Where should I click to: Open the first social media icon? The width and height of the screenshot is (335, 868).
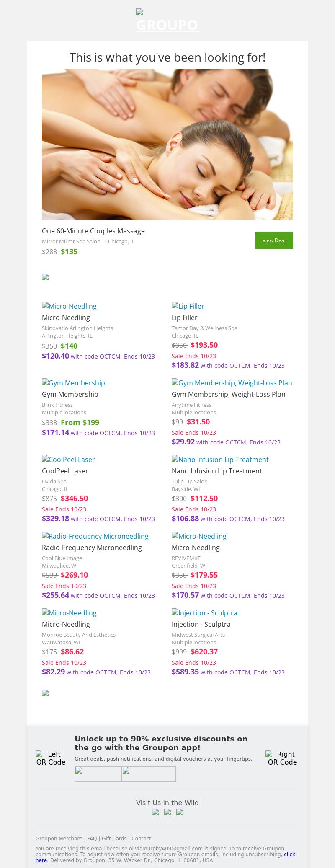click(155, 812)
